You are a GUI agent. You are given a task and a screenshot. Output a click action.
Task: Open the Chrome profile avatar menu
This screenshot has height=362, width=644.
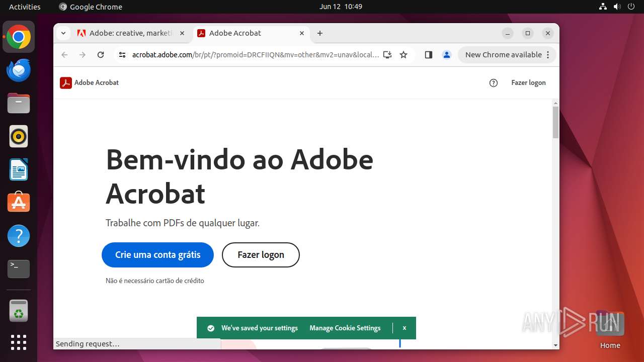point(447,55)
